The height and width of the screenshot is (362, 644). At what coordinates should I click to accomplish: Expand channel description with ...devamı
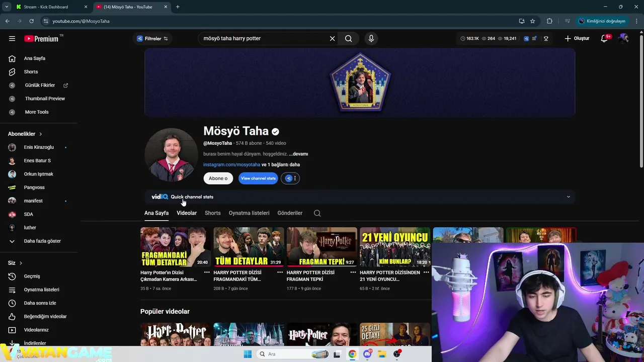point(298,154)
